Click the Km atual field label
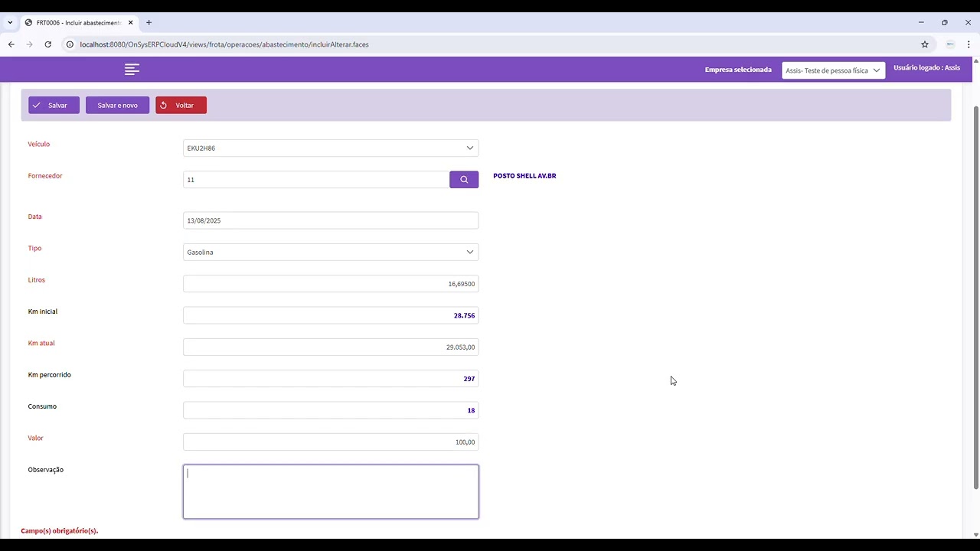 (x=41, y=343)
